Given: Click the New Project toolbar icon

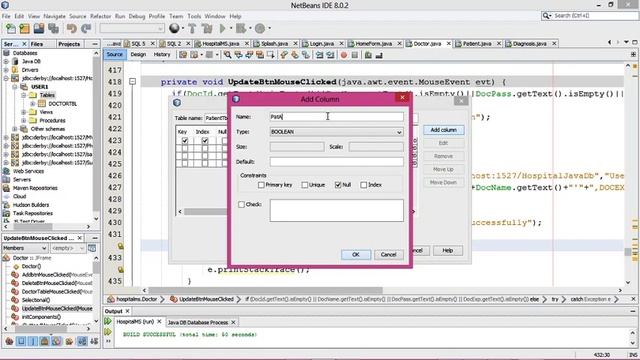Looking at the screenshot, I should coord(24,29).
